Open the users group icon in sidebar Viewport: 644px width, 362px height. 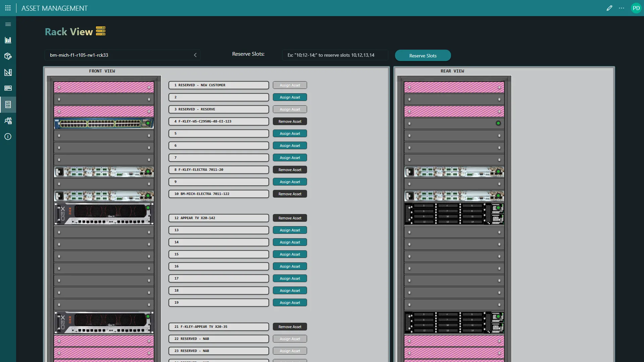tap(8, 121)
